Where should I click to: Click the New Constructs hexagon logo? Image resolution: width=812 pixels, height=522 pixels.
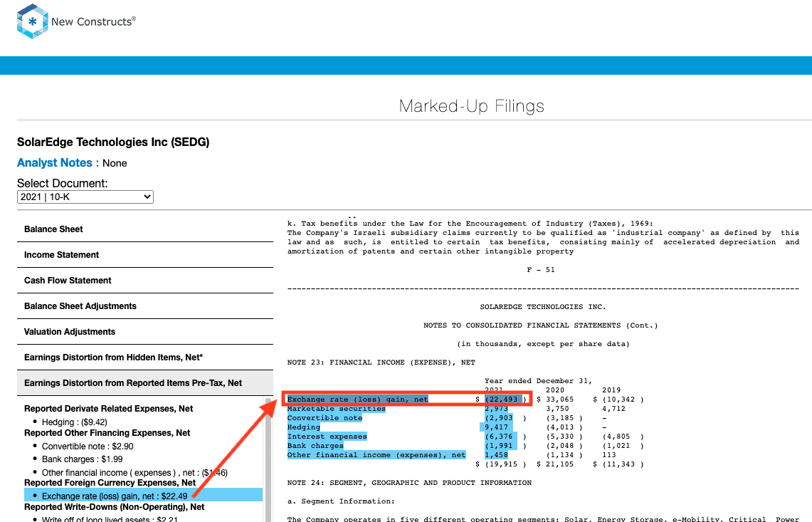click(x=32, y=21)
